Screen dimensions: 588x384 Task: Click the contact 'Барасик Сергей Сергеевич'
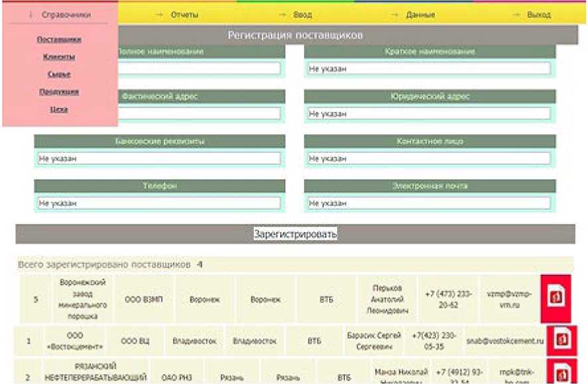[x=374, y=341]
